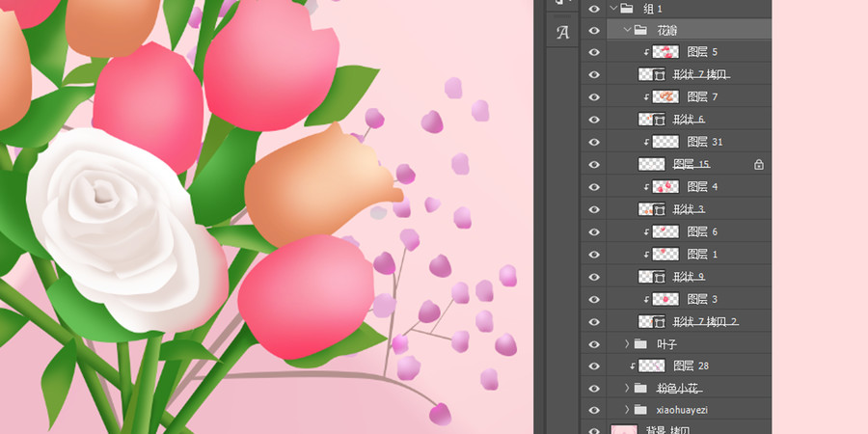The height and width of the screenshot is (434, 868).
Task: Click the clipping mask arrow on 图层 4
Action: tap(646, 187)
